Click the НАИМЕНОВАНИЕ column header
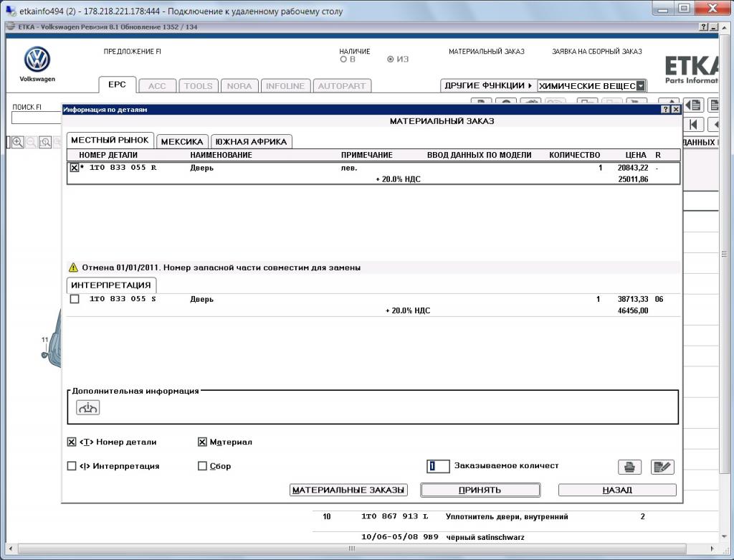The width and height of the screenshot is (734, 560). click(221, 155)
